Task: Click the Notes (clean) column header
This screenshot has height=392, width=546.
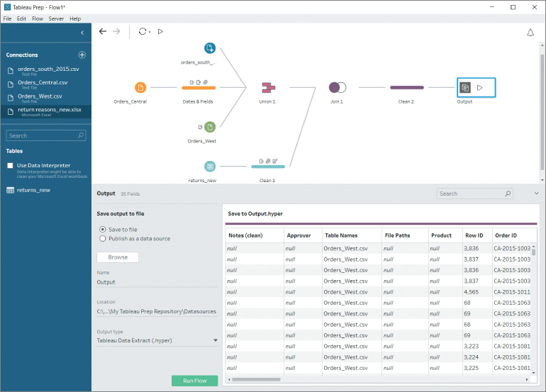Action: [255, 235]
